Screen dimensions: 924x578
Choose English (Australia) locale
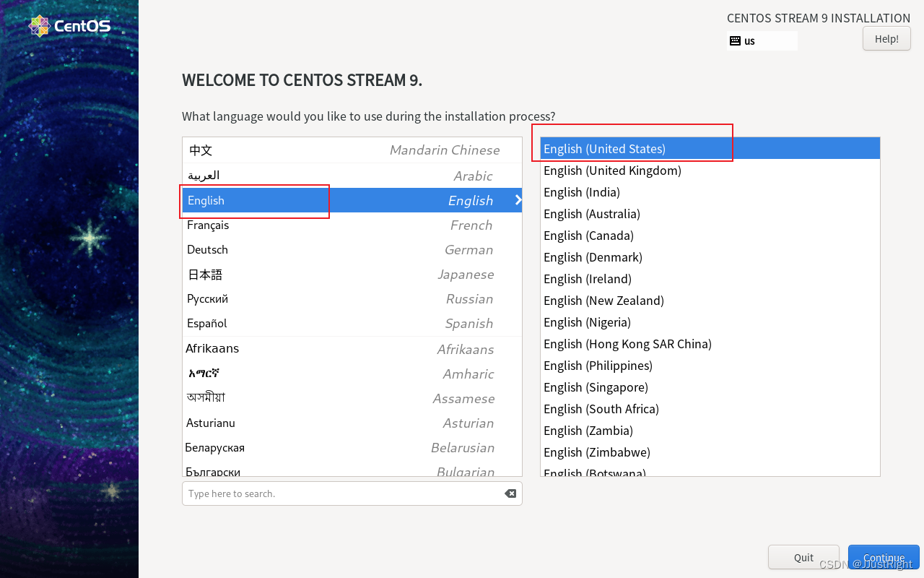point(710,213)
